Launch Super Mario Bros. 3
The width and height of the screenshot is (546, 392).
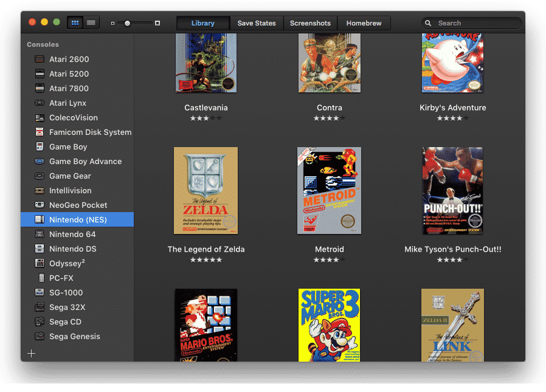pos(329,325)
